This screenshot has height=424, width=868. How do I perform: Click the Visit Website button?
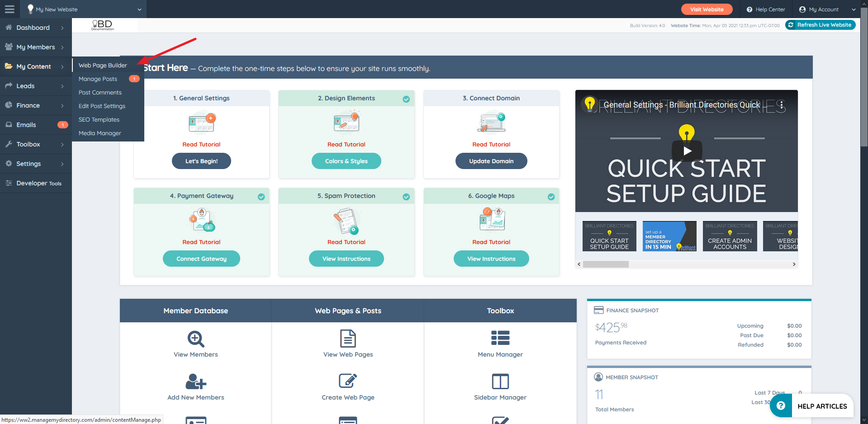707,9
